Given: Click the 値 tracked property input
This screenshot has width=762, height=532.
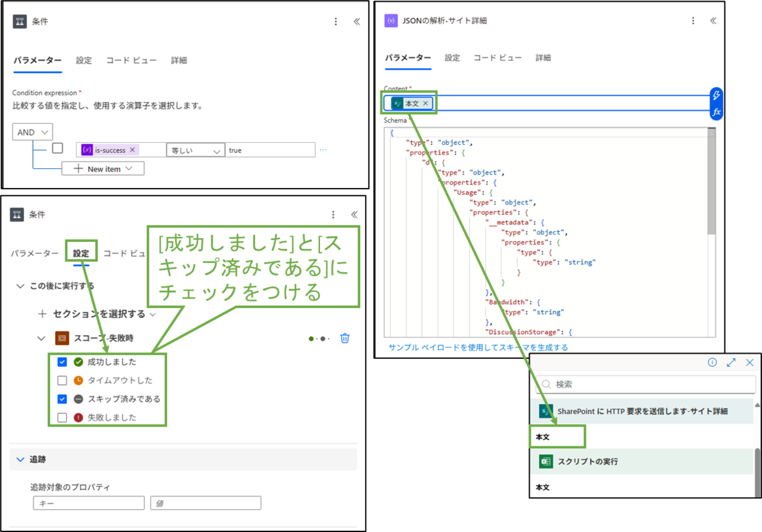Looking at the screenshot, I should [x=206, y=503].
